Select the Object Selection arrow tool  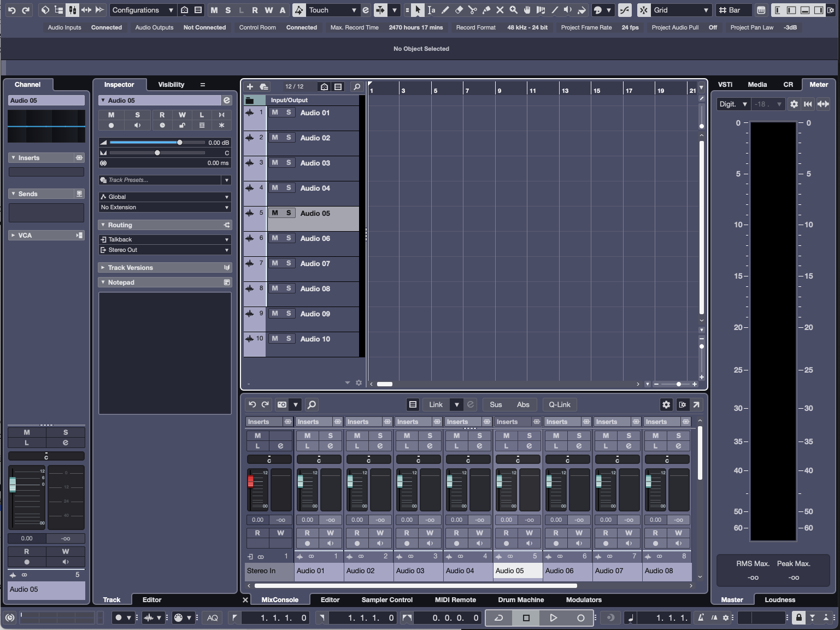pos(418,10)
